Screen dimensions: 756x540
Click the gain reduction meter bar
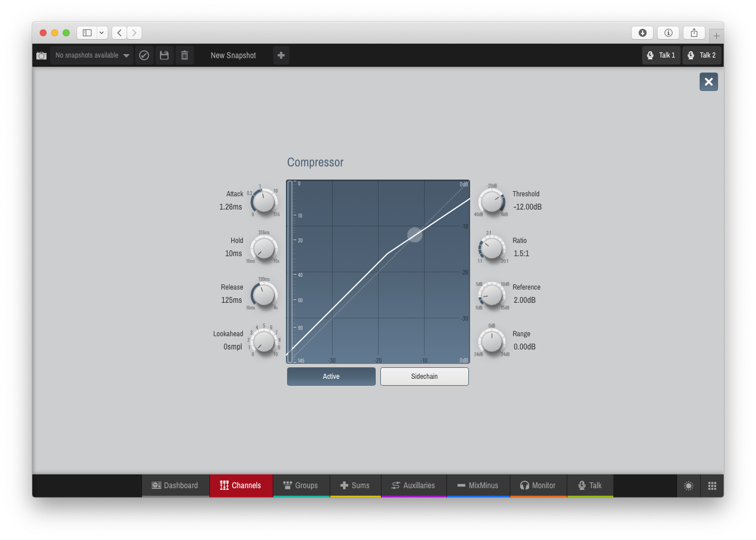(x=290, y=272)
